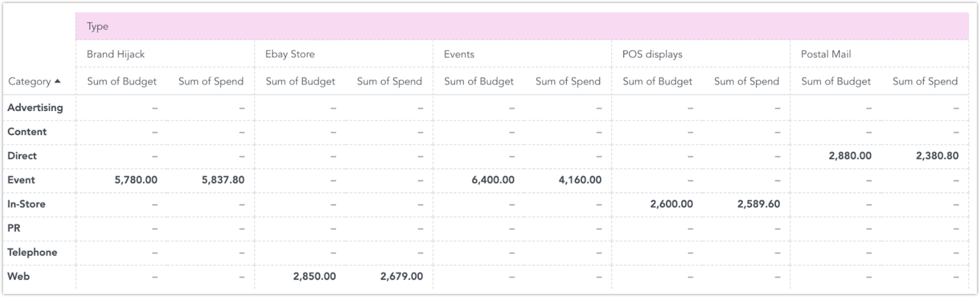Click the Category sort ascending arrow
The height and width of the screenshot is (297, 980).
pos(57,81)
